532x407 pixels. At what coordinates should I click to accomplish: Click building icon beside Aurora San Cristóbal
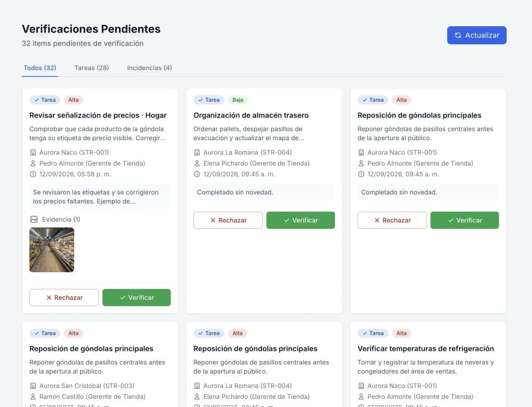coord(33,386)
